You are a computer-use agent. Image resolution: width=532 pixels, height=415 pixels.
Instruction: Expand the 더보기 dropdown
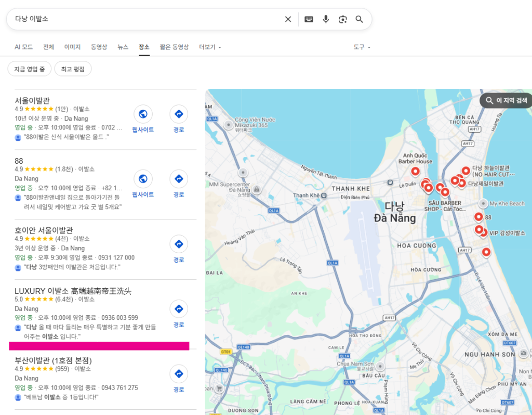(210, 47)
